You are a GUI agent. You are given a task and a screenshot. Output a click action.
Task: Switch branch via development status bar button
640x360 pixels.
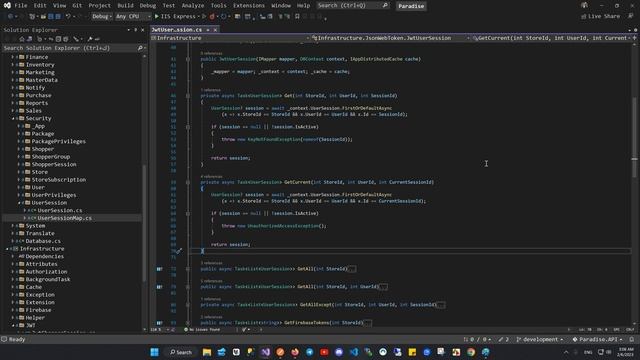pyautogui.click(x=540, y=339)
